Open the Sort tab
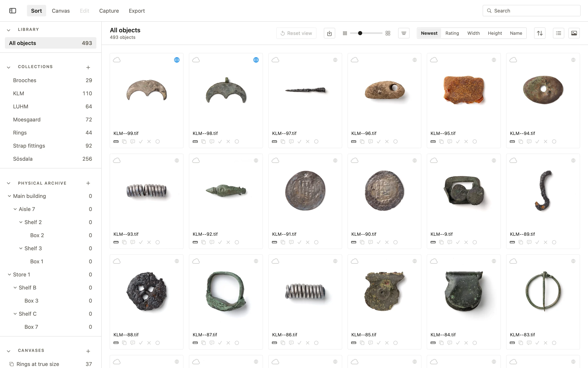Image resolution: width=588 pixels, height=368 pixels. [37, 11]
